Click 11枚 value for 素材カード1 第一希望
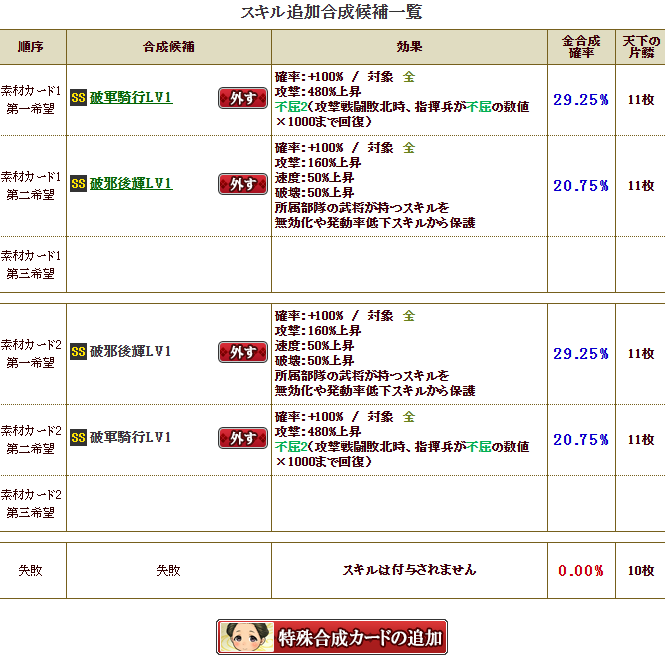Screen dimensions: 665x658 [x=641, y=100]
